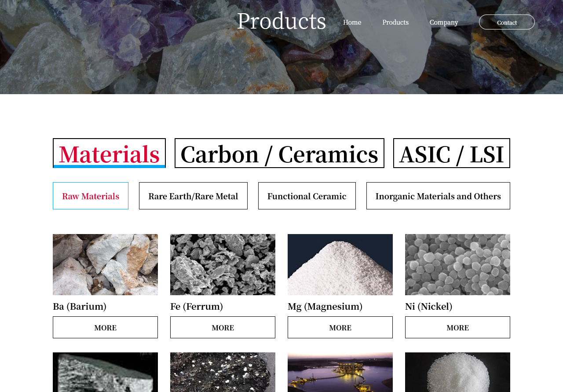This screenshot has width=563, height=392.
Task: Choose the Functional Ceramic subcategory
Action: click(307, 196)
